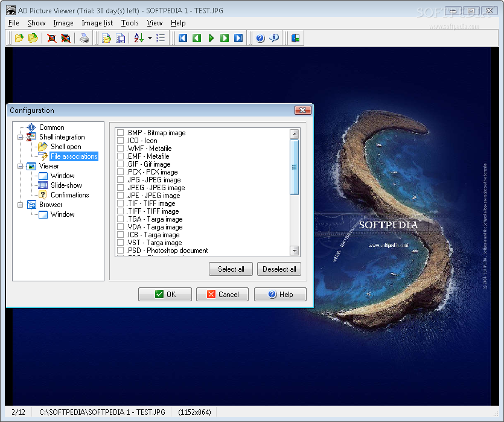This screenshot has width=504, height=422.
Task: Click the Delete image icon with red X
Action: pyautogui.click(x=51, y=38)
